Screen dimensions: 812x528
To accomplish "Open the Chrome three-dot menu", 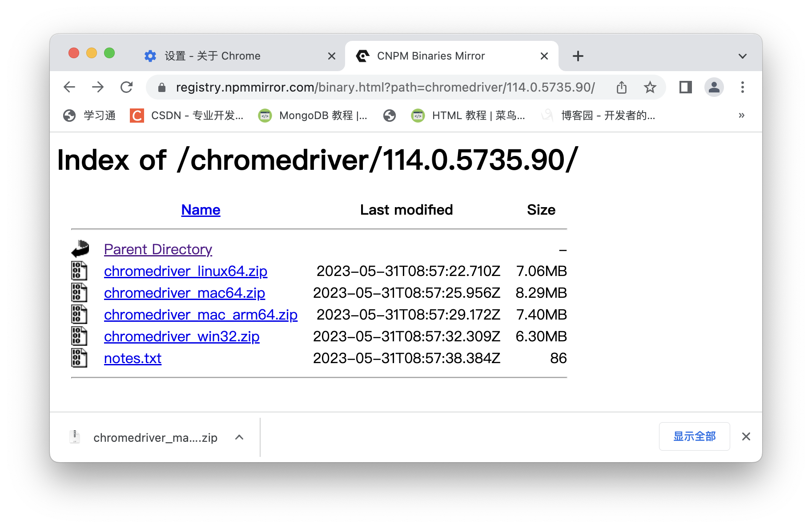I will click(743, 87).
